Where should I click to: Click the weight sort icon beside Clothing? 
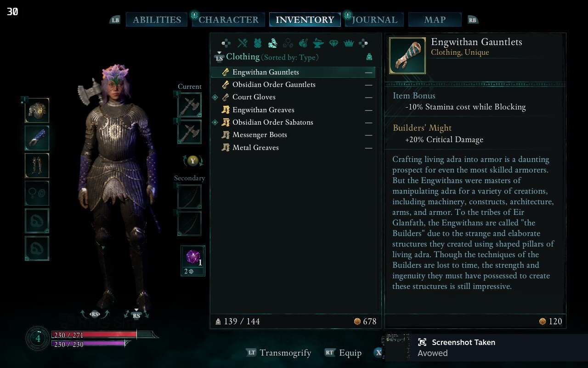(x=369, y=57)
